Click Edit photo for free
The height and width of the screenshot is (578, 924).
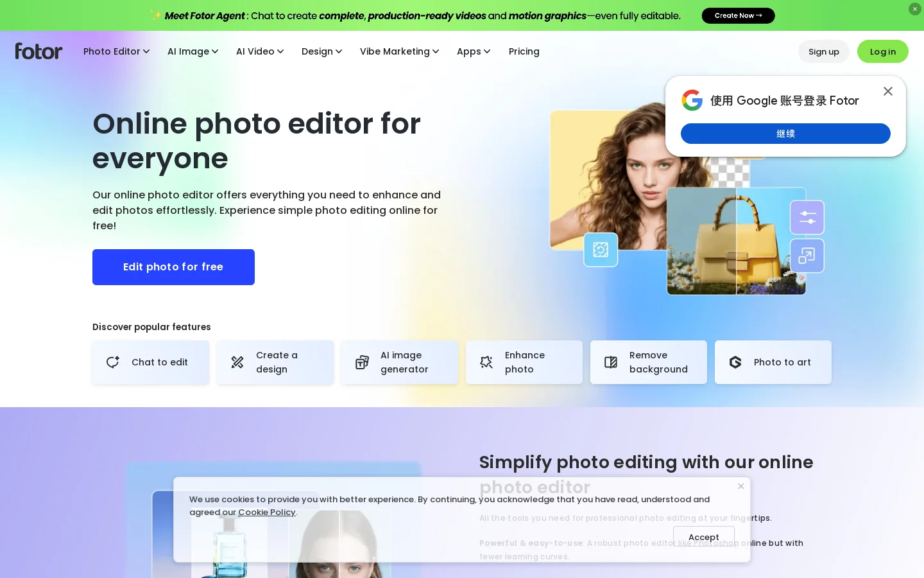173,267
